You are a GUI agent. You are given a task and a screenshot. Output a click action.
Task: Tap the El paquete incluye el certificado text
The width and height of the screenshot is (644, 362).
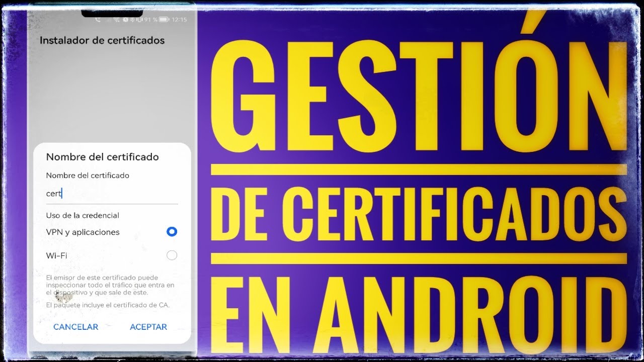[x=108, y=305]
